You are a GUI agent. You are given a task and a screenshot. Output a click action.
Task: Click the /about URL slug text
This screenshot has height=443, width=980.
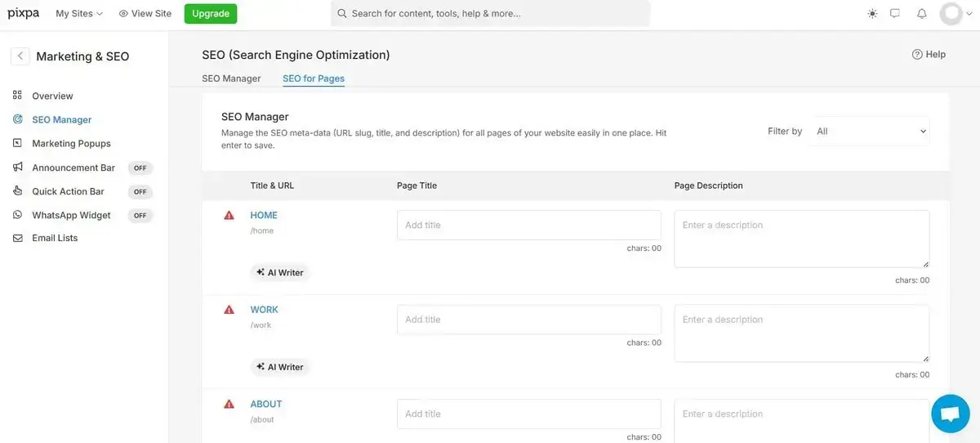point(262,419)
